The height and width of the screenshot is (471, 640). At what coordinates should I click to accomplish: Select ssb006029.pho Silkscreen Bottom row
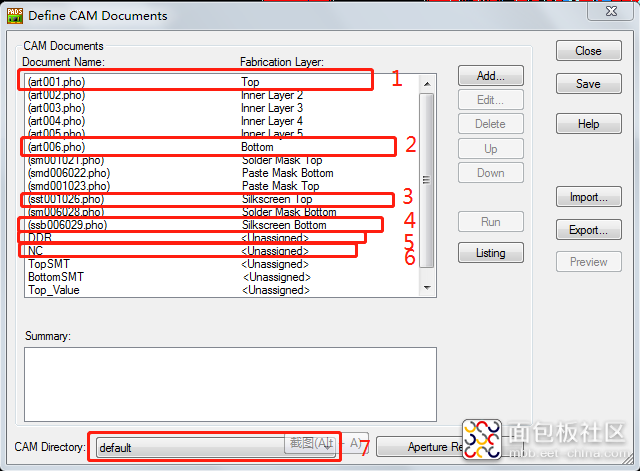(222, 225)
